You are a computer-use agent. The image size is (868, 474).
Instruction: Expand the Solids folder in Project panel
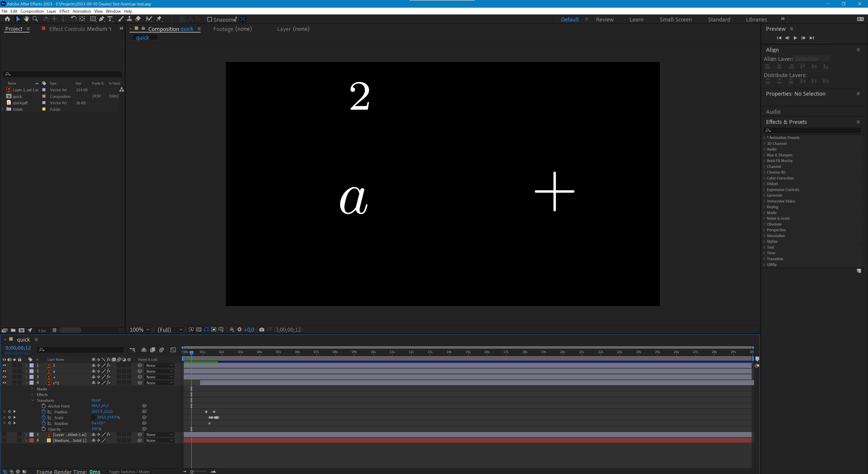pyautogui.click(x=3, y=109)
